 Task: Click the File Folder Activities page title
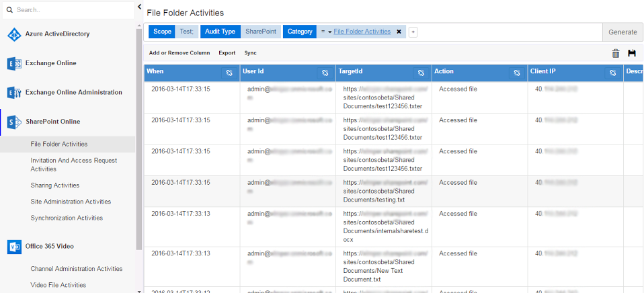[186, 13]
